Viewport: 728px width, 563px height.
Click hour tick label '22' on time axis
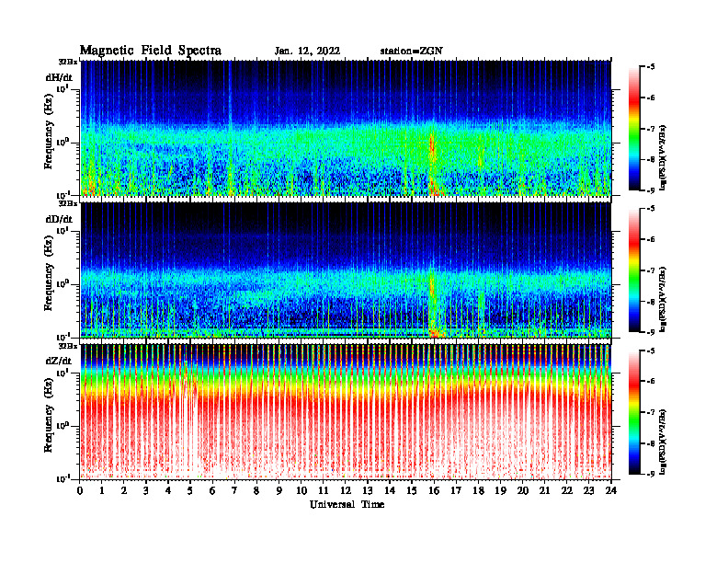click(567, 491)
